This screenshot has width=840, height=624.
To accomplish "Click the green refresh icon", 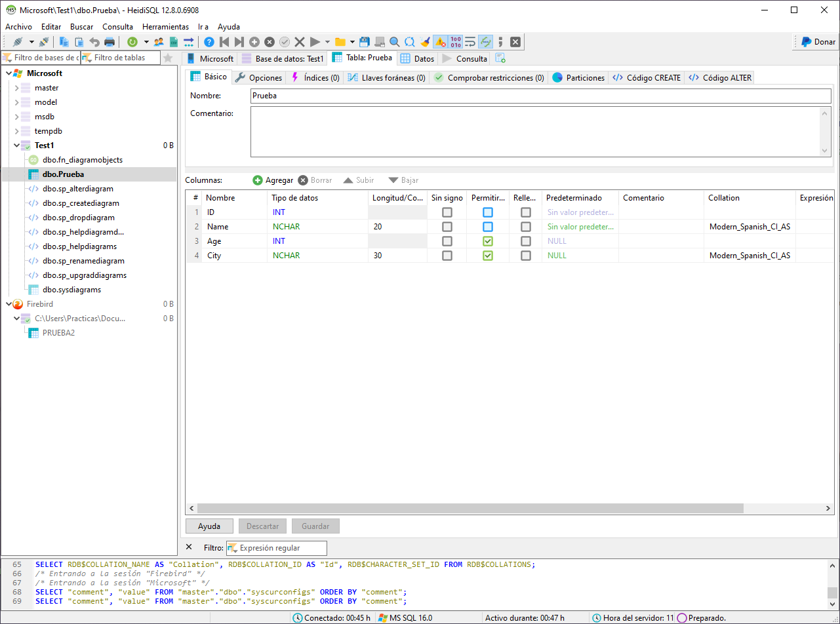I will 132,42.
